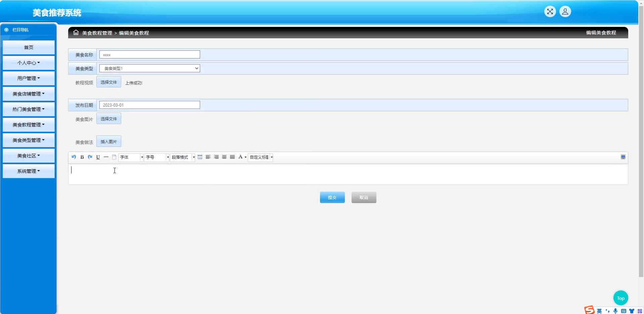The height and width of the screenshot is (314, 644).
Task: Expand the 美食店铺管理 sidebar menu
Action: 29,94
